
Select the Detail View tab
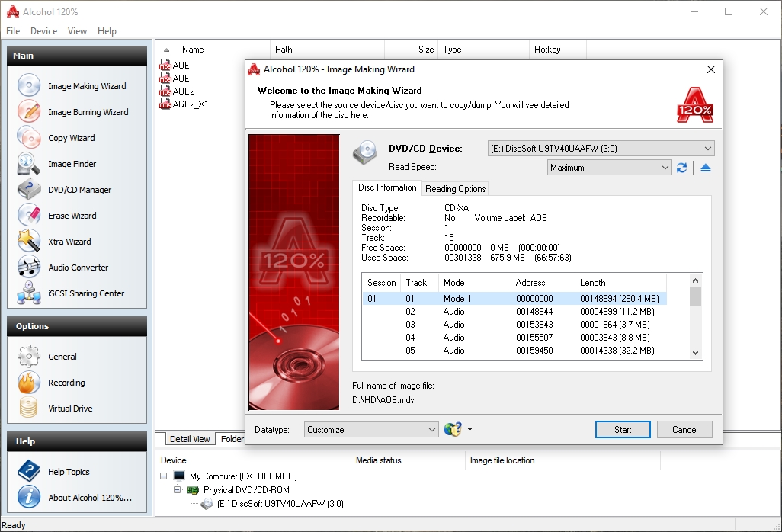[x=190, y=439]
